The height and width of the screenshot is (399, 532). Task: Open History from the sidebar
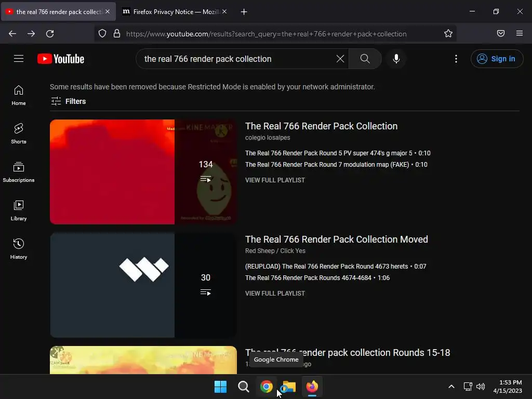click(19, 249)
